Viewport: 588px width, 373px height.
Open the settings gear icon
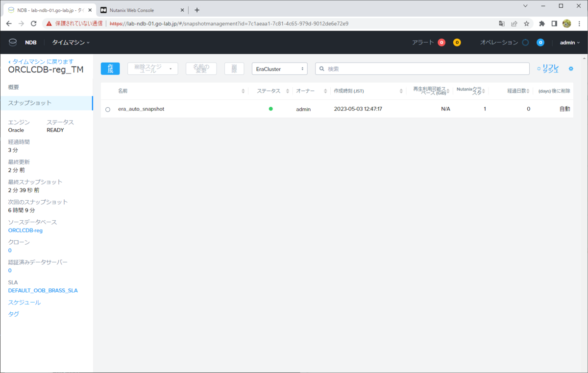pos(571,69)
